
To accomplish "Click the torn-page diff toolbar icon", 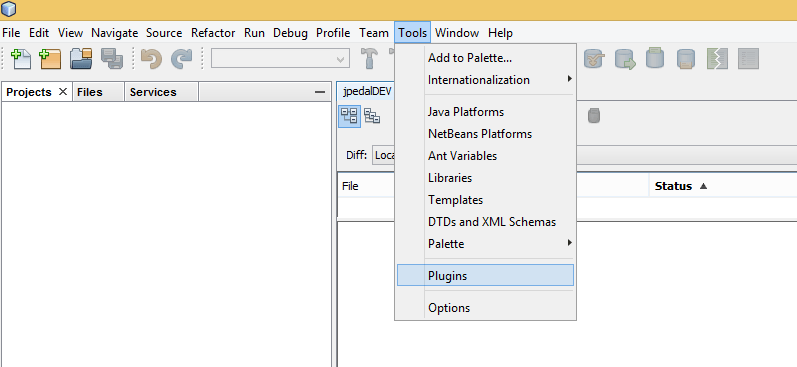I will pyautogui.click(x=717, y=59).
